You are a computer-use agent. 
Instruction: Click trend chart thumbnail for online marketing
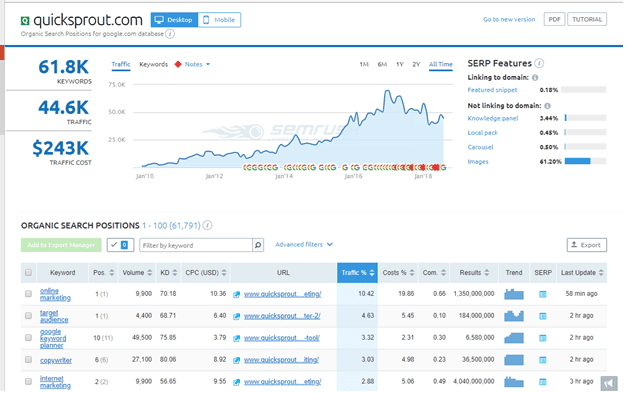[514, 294]
